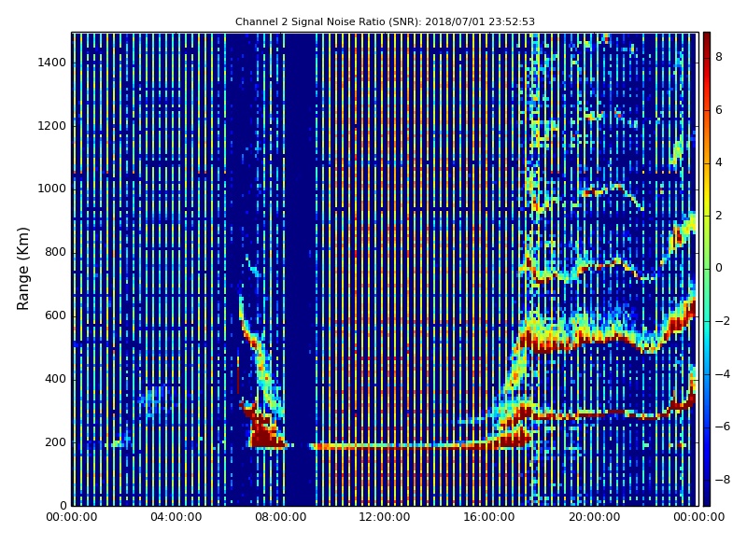Click the 'Range (Km)' y-axis label

click(x=22, y=269)
